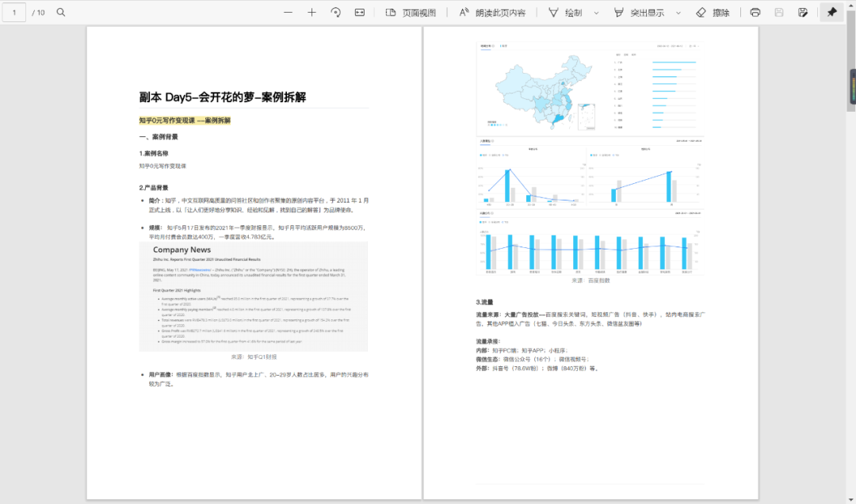Click the PRNewswire link in Company News

[200, 269]
